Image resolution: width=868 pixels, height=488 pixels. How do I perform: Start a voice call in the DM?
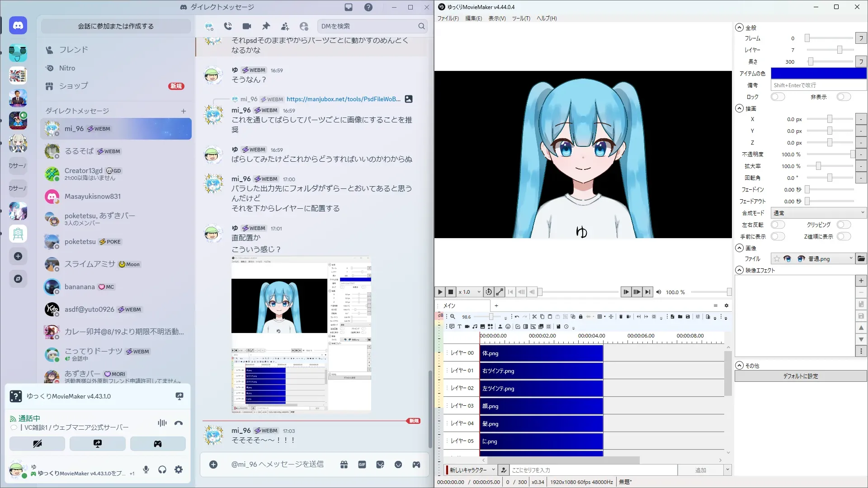(x=228, y=26)
